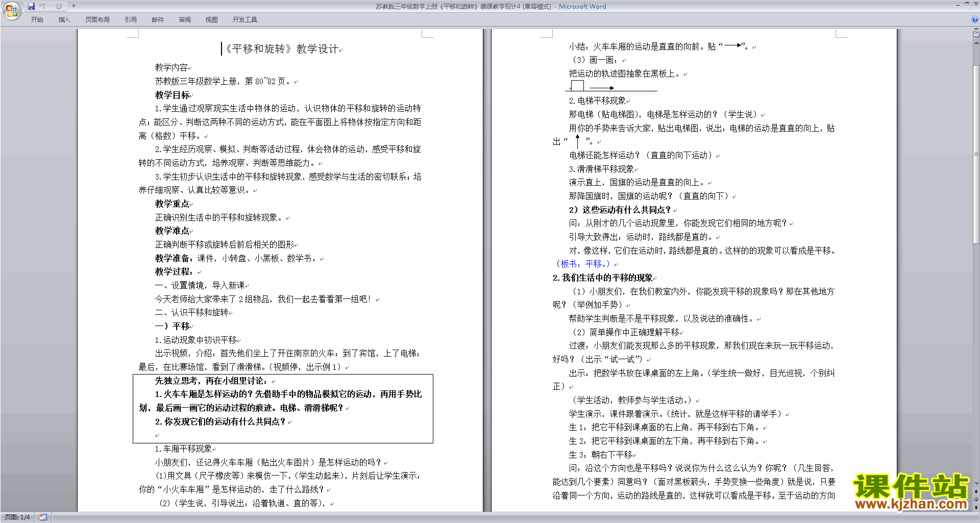Screen dimensions: 980x523
Task: Click the Next Page browse button
Action: [976, 507]
